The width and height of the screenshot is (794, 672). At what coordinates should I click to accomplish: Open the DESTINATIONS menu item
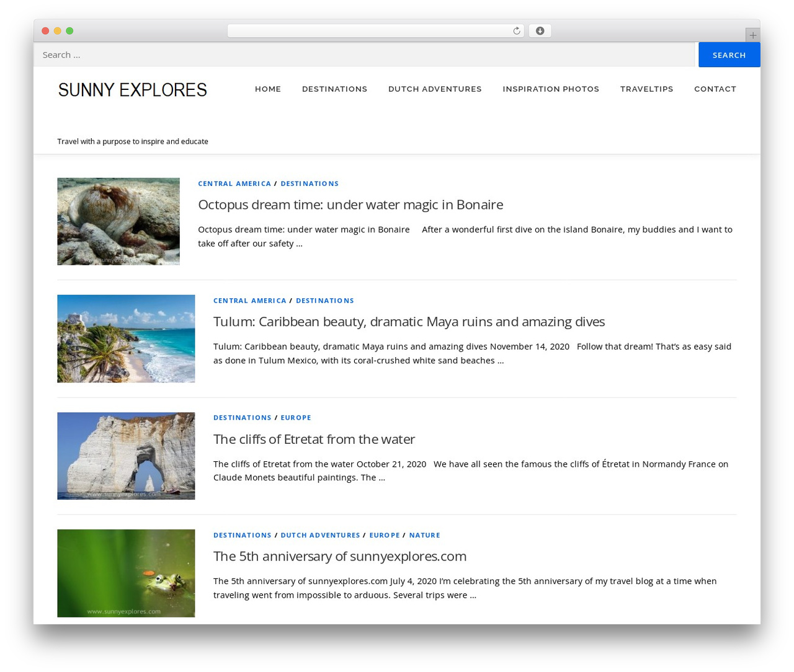(334, 89)
